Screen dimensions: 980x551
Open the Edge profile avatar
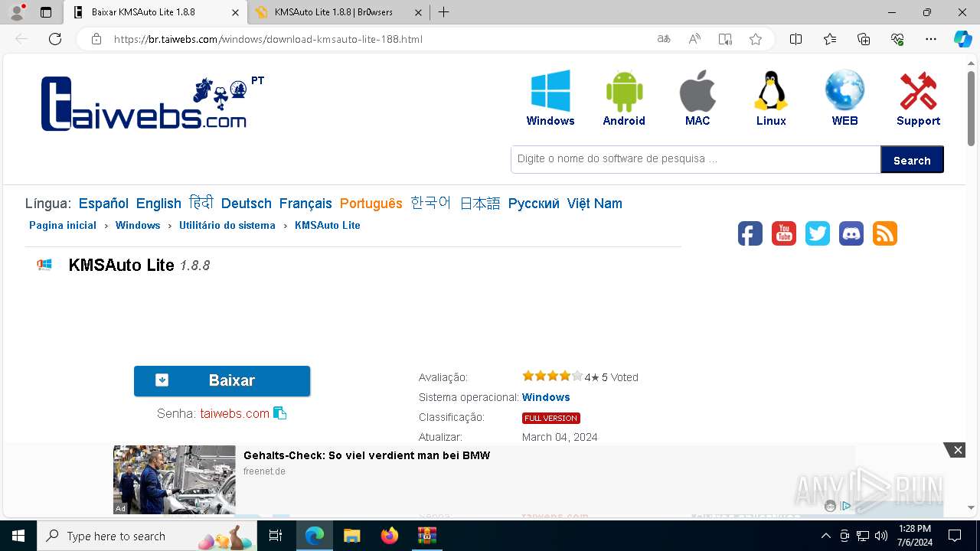[x=16, y=12]
